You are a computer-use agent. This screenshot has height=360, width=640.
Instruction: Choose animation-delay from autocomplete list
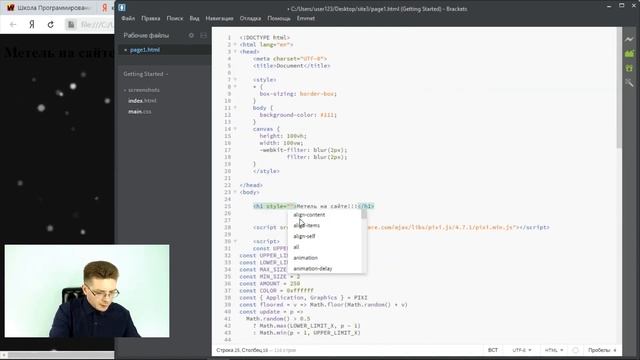(313, 268)
